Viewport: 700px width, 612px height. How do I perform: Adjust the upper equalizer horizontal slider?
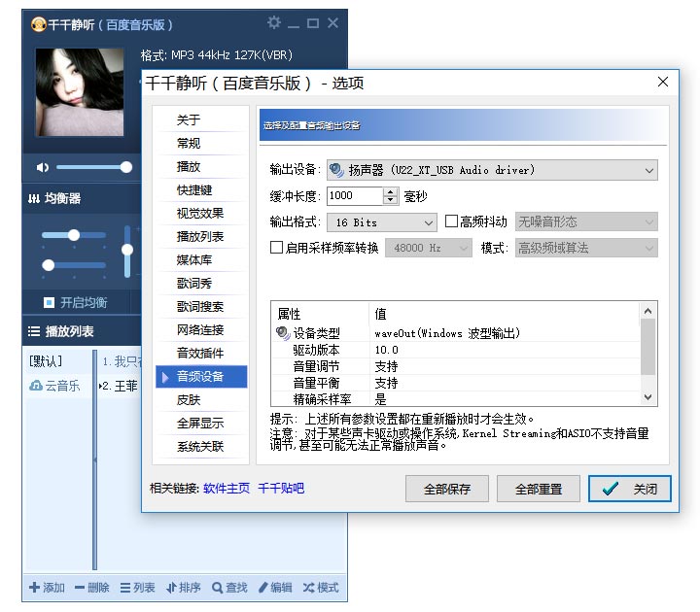(x=74, y=235)
